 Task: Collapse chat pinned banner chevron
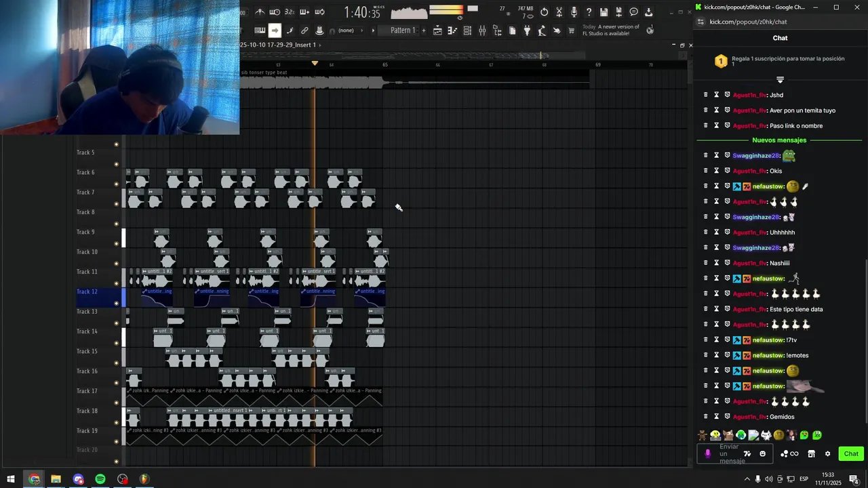(780, 80)
